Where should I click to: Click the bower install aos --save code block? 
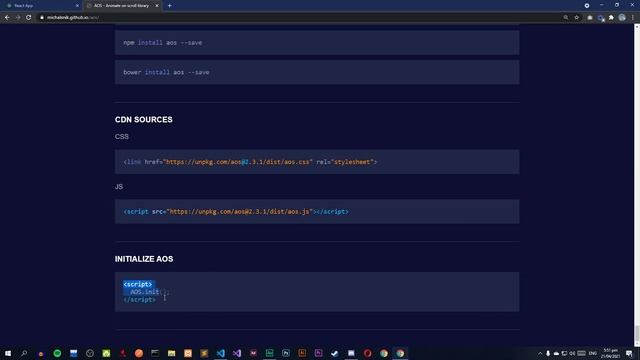[317, 72]
